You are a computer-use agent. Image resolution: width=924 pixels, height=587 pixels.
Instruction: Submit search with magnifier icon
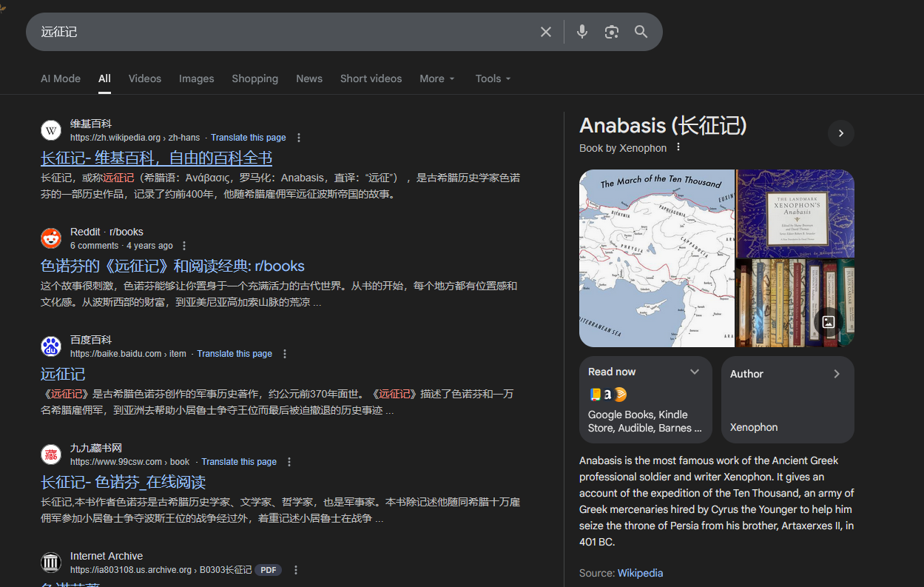641,32
